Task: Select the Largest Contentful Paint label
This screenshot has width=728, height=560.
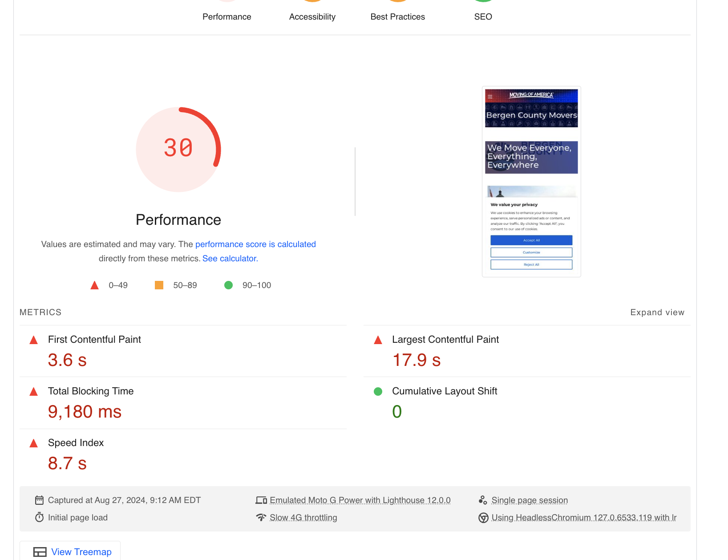Action: coord(445,339)
